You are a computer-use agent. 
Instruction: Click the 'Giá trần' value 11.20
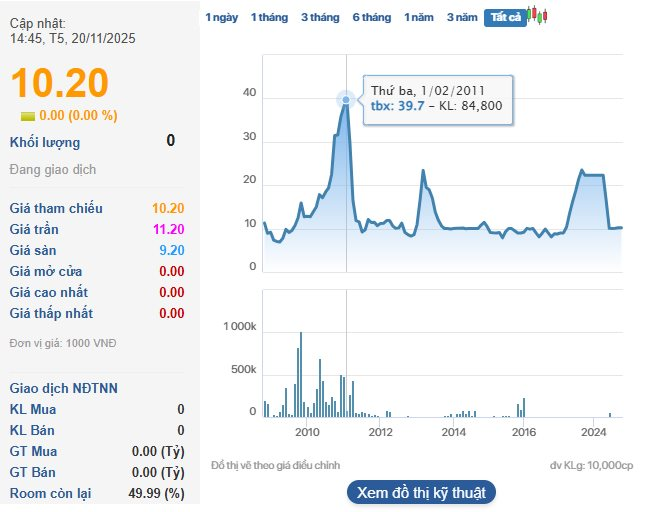point(168,229)
